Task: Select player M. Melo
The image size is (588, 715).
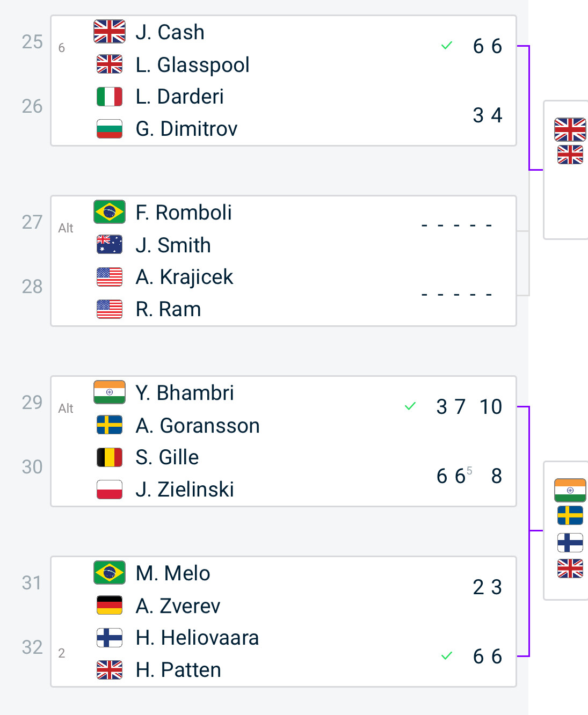Action: tap(172, 573)
